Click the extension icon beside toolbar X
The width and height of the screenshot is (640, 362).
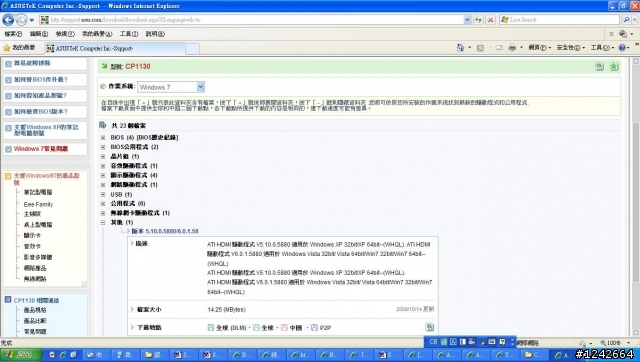(x=623, y=34)
